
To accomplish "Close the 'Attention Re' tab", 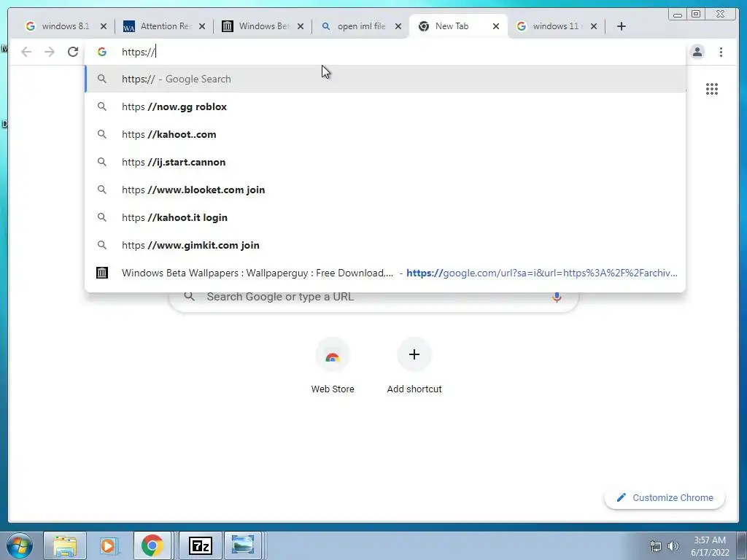I will (202, 26).
